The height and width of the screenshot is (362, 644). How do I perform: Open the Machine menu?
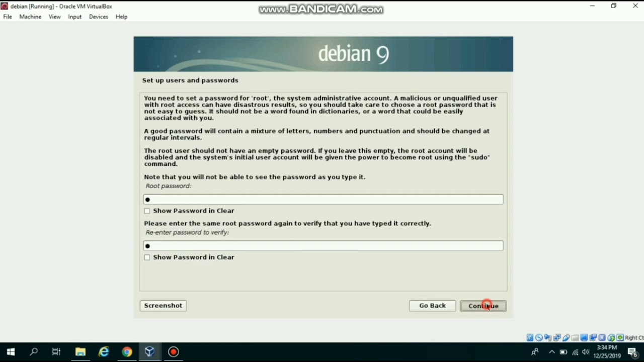(x=30, y=17)
